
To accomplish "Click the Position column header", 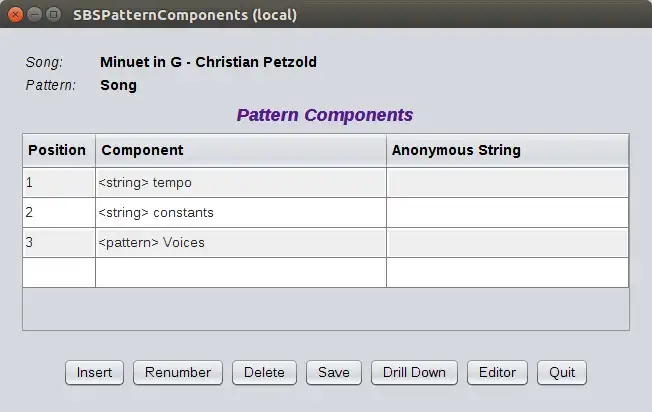I will pyautogui.click(x=58, y=151).
